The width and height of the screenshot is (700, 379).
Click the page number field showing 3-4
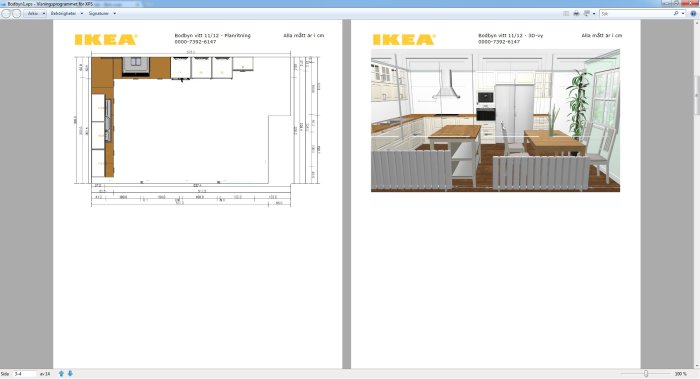pyautogui.click(x=25, y=374)
